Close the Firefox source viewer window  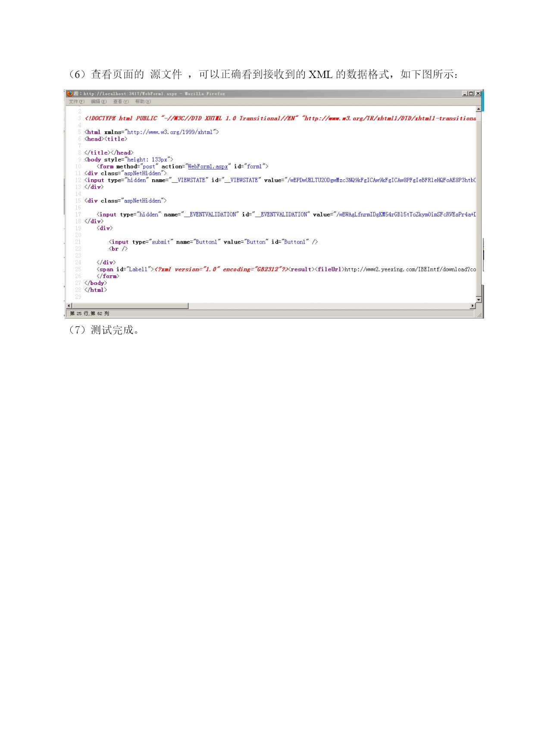point(478,94)
